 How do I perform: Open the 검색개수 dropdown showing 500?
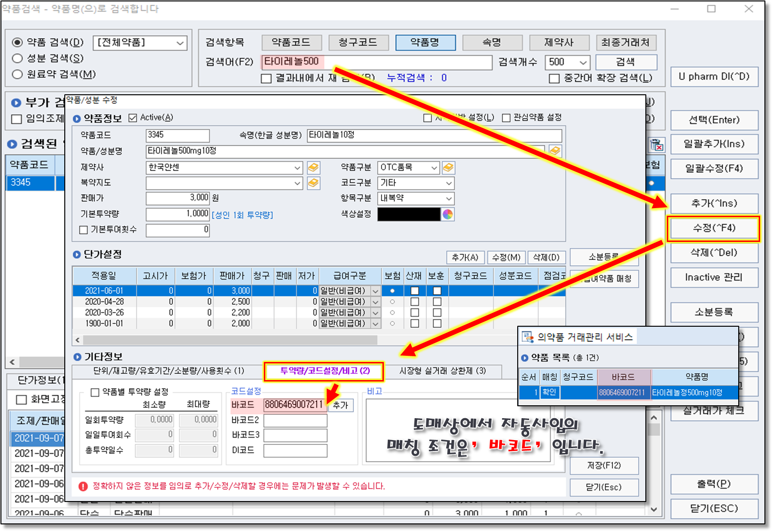(582, 62)
